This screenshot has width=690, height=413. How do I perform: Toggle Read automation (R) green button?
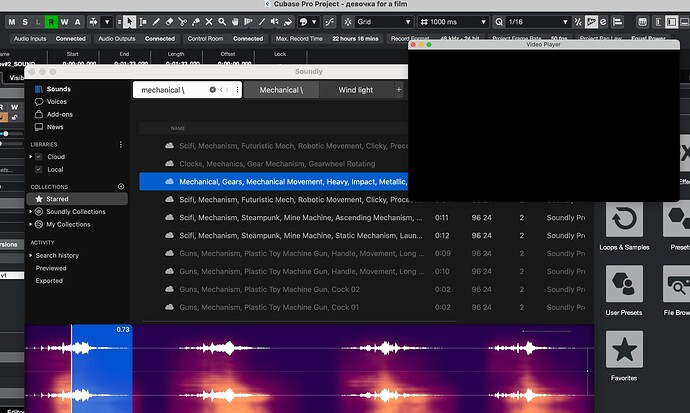coord(51,22)
